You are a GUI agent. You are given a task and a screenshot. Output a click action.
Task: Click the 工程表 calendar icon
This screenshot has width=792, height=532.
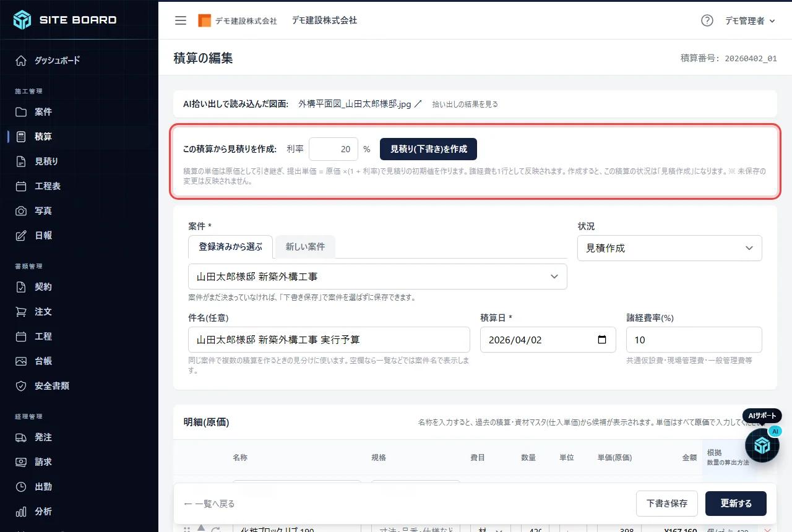(x=21, y=186)
